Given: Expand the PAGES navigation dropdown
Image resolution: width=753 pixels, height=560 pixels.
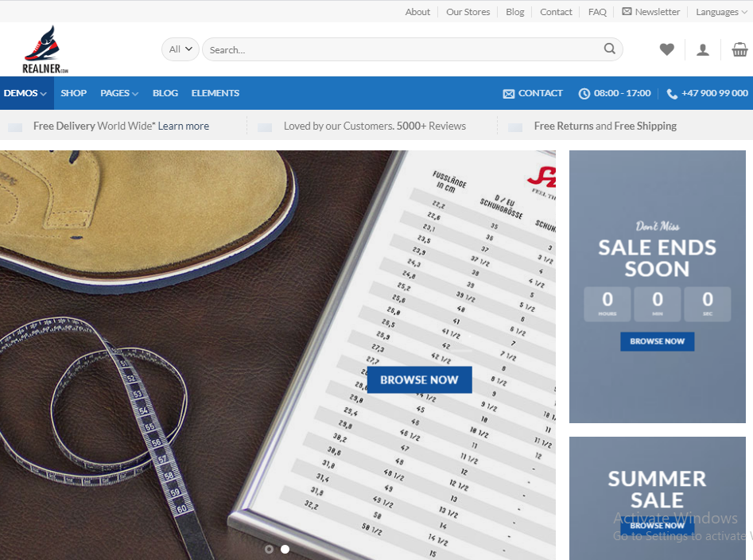Looking at the screenshot, I should [x=118, y=93].
